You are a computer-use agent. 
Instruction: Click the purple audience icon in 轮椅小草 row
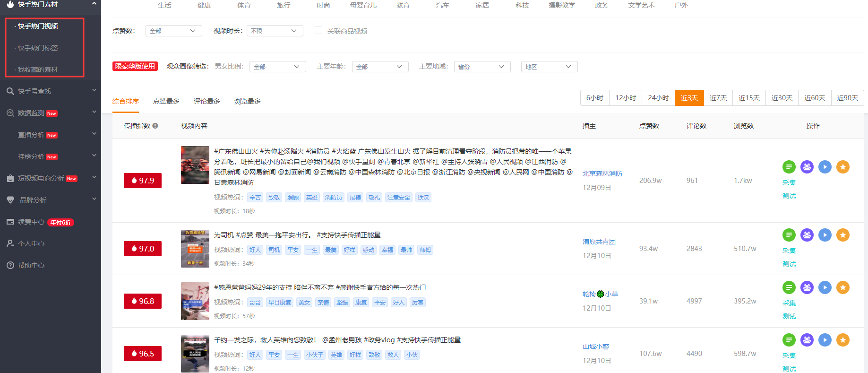point(807,287)
